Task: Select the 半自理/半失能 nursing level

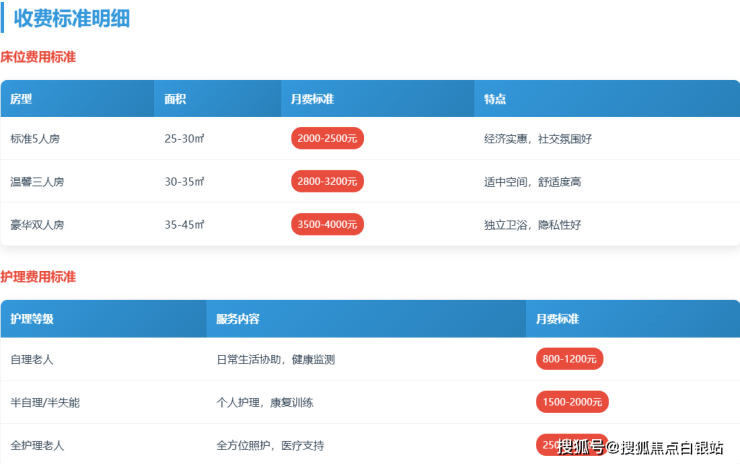Action: [x=44, y=402]
